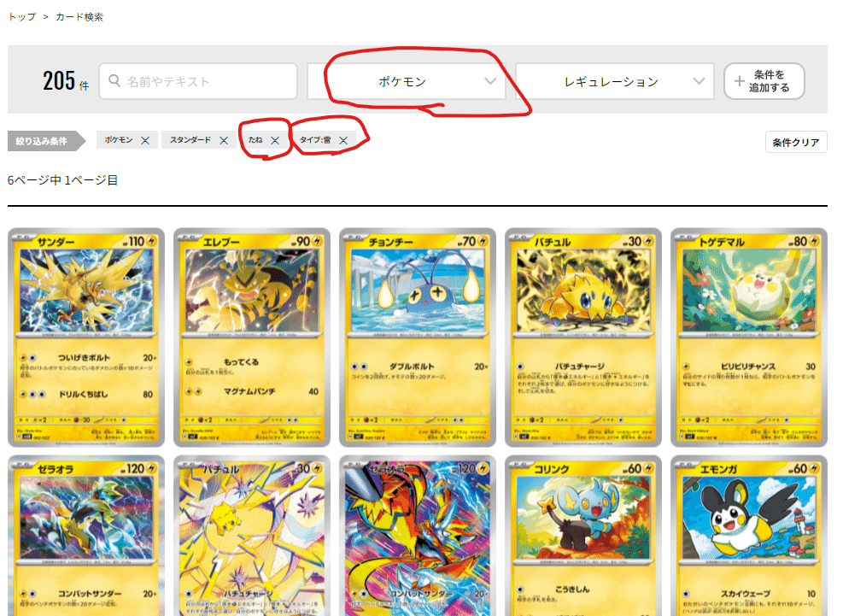Open the チョンチー card
Screen dimensions: 843x616
[418, 337]
